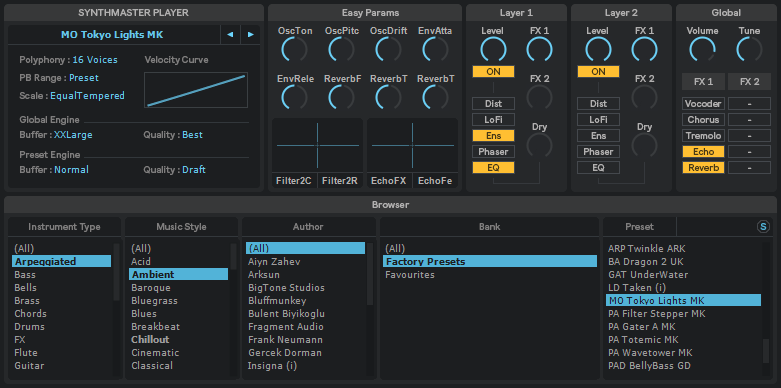Click the EnvAtta knob
The height and width of the screenshot is (388, 781).
pyautogui.click(x=435, y=50)
